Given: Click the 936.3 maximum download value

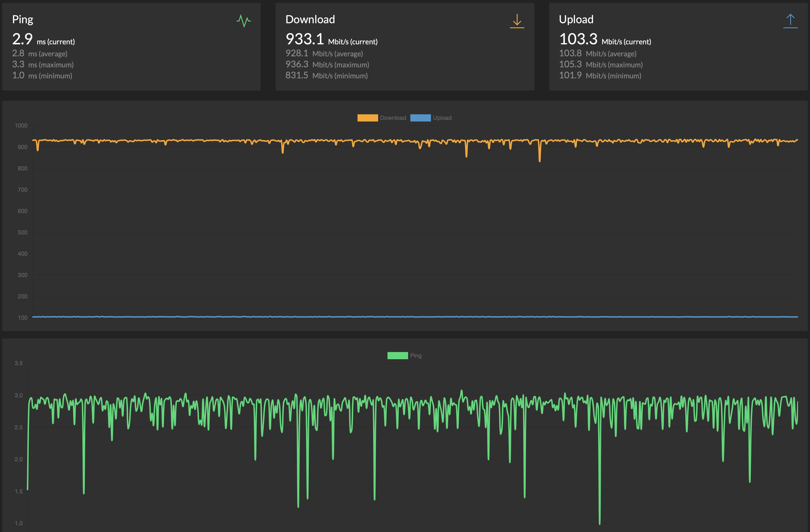Looking at the screenshot, I should pos(296,64).
